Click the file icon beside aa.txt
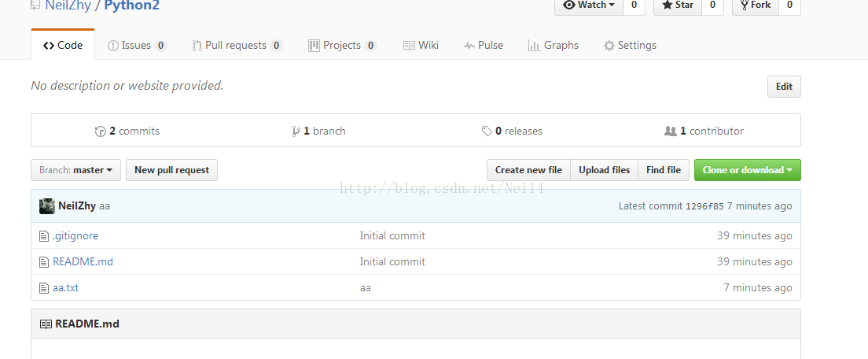Image resolution: width=868 pixels, height=359 pixels. click(44, 288)
